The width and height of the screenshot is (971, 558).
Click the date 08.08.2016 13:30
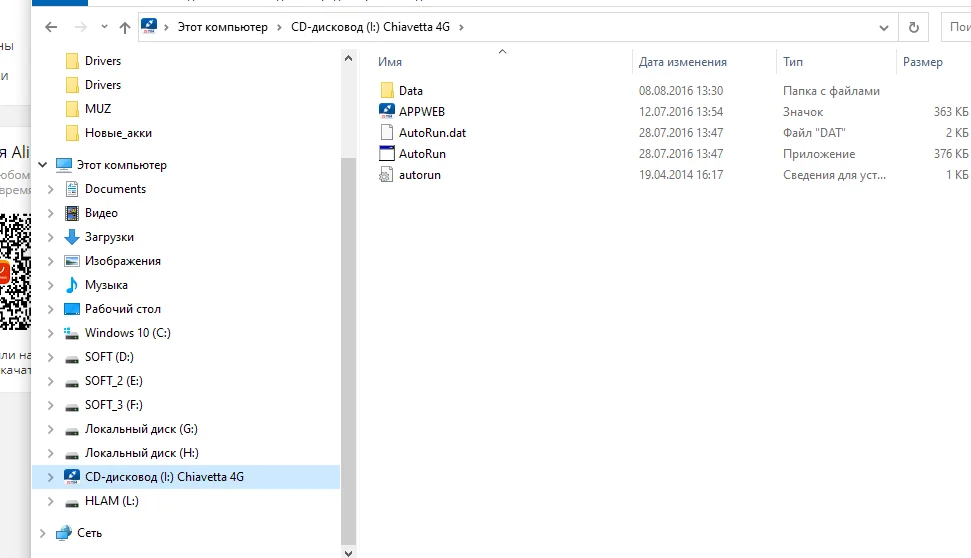click(x=681, y=90)
